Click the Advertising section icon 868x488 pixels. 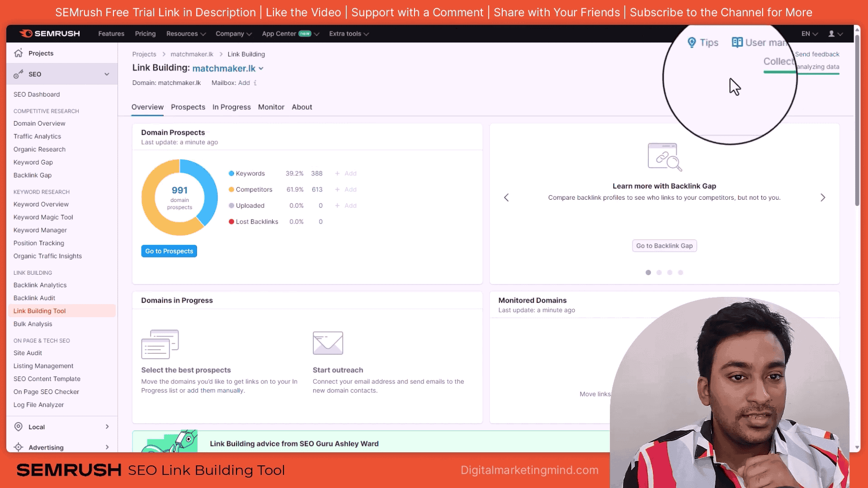(x=19, y=446)
